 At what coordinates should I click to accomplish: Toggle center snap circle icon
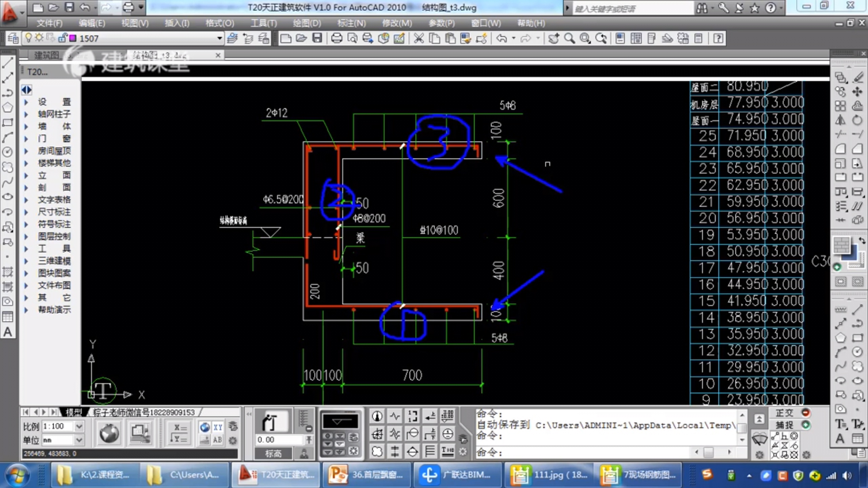pyautogui.click(x=794, y=436)
